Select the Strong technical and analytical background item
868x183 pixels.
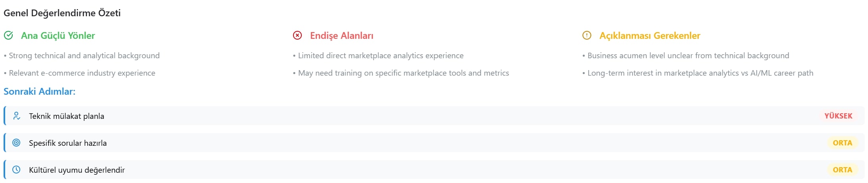(84, 56)
